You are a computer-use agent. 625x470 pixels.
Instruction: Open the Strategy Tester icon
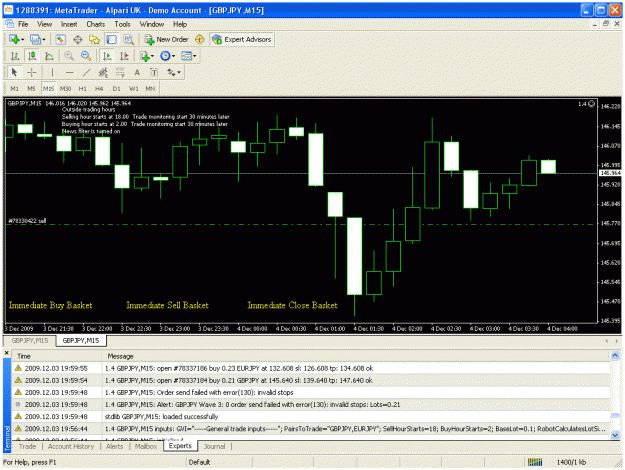128,39
